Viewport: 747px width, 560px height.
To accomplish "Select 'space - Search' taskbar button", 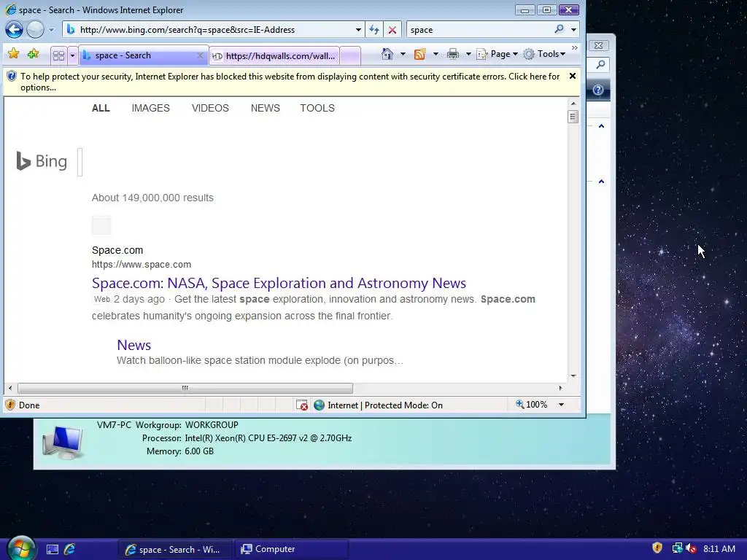I will (174, 550).
